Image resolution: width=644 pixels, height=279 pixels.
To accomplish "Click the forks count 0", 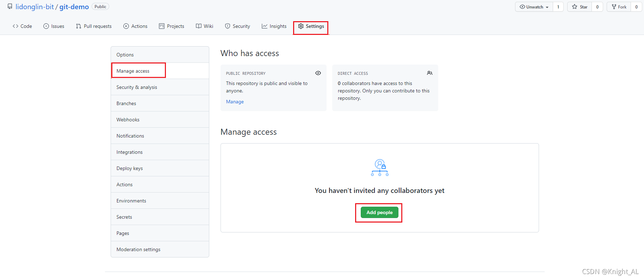I will (x=637, y=7).
